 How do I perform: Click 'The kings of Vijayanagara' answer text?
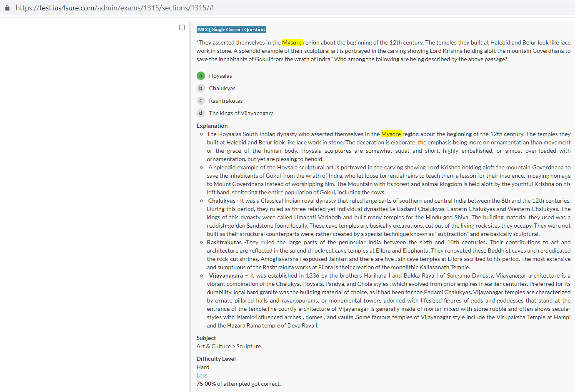[241, 113]
